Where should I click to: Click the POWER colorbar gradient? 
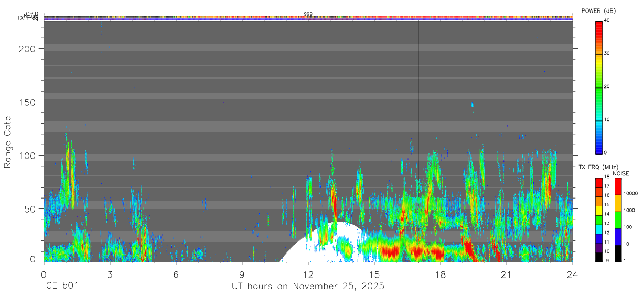point(599,87)
